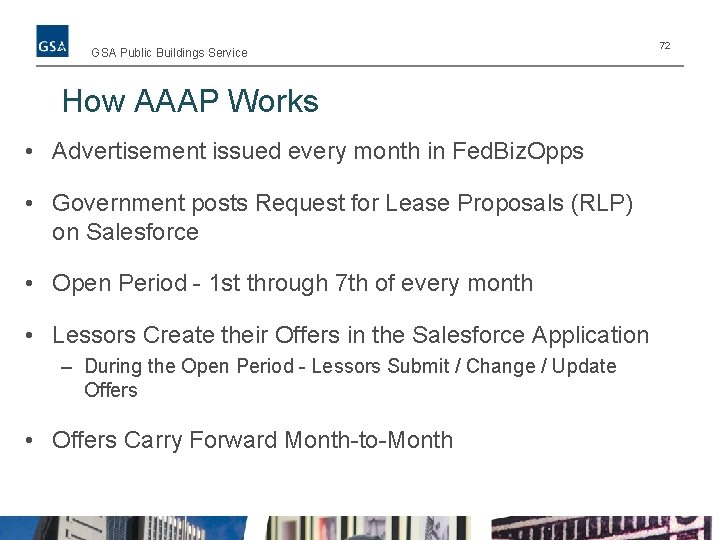Select the Lessors Create their Offers bullet
This screenshot has width=720, height=540.
tap(350, 335)
